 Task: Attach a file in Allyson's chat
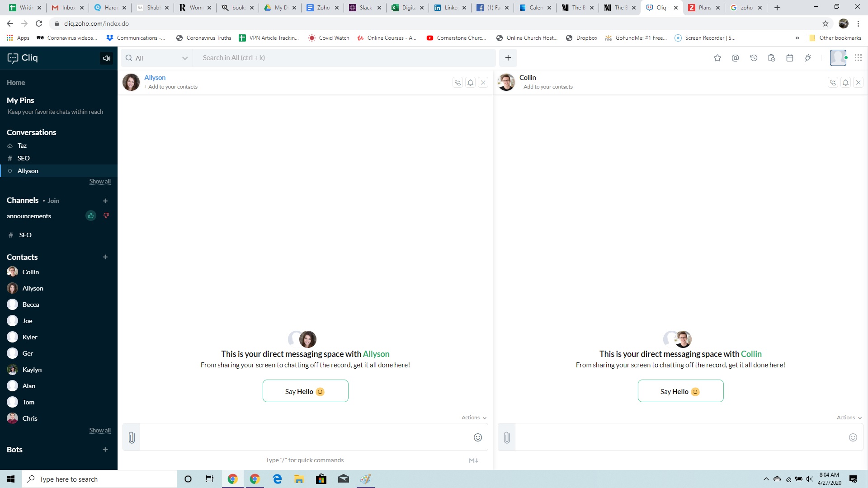(132, 437)
